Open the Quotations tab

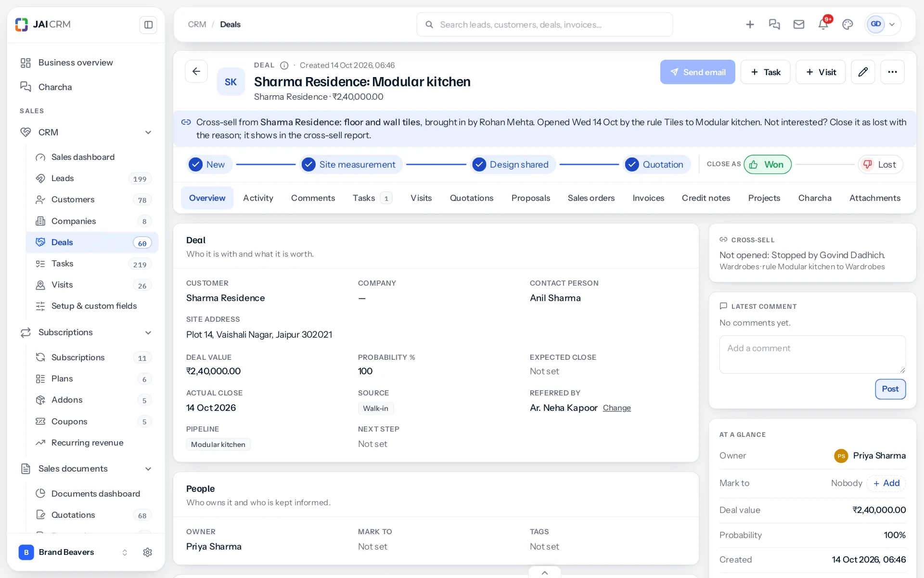(x=472, y=198)
